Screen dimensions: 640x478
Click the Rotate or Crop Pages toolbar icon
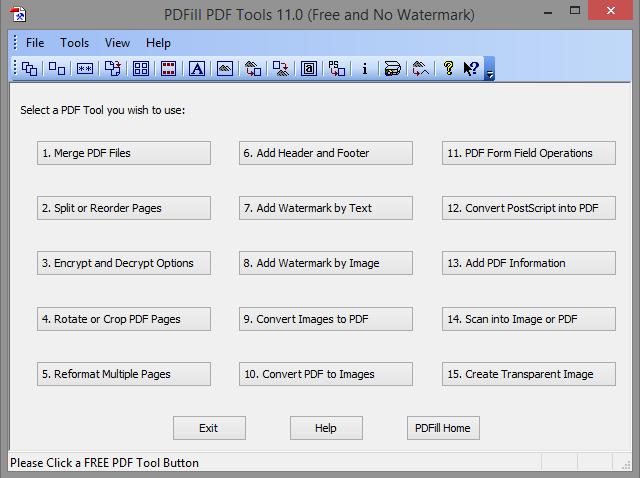[x=113, y=69]
